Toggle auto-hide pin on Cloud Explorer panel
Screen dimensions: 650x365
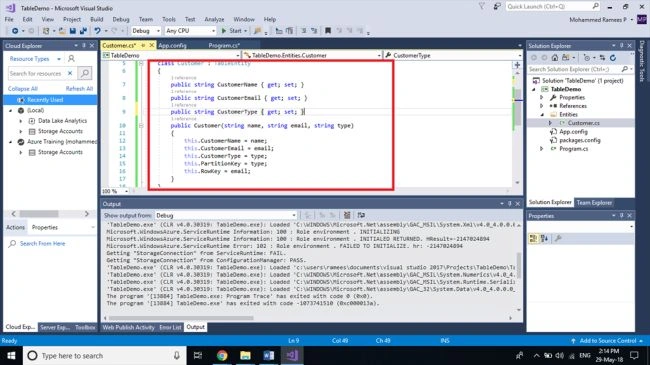click(84, 45)
